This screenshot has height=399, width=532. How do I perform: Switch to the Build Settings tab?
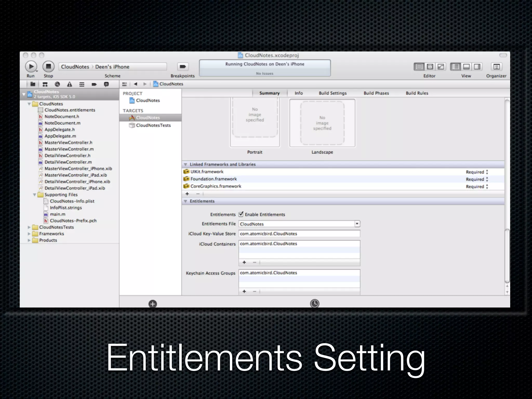tap(333, 93)
